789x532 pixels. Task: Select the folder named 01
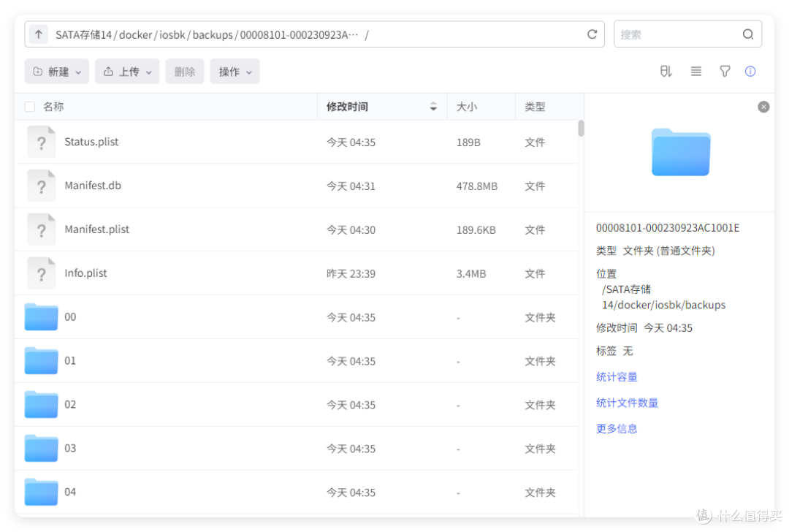(x=70, y=361)
